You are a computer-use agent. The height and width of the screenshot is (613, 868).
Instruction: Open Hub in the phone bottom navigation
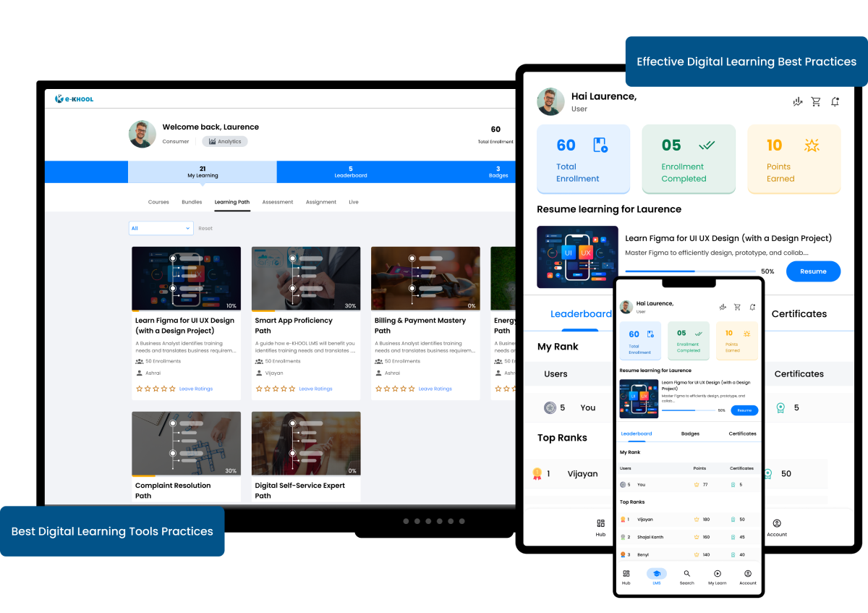tap(626, 576)
